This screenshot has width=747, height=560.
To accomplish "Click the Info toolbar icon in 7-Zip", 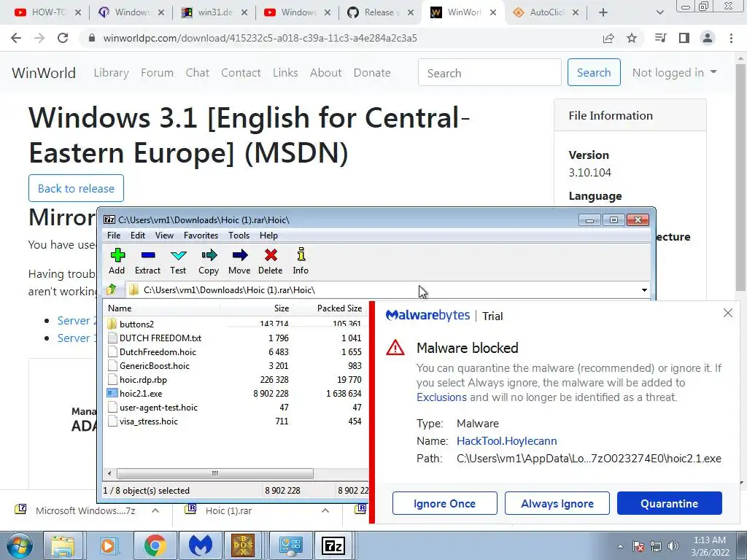I will point(301,260).
